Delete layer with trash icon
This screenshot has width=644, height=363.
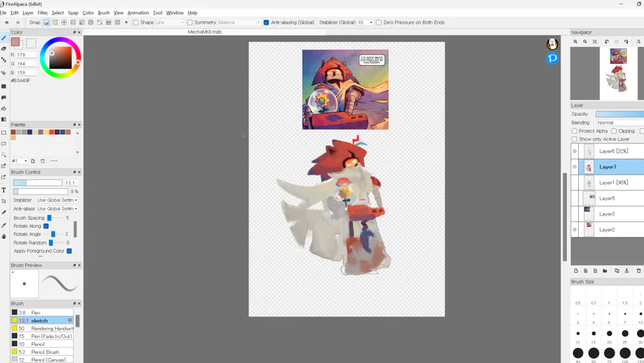pyautogui.click(x=639, y=271)
